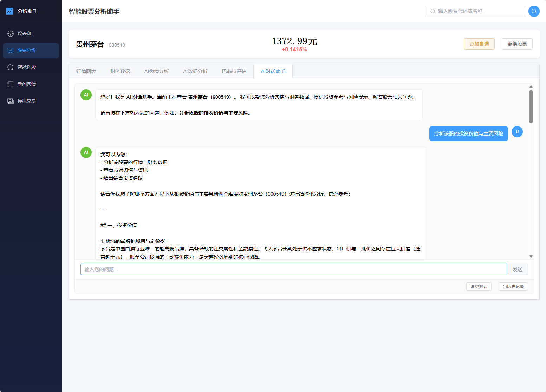Click the heading 1. 极强的品牌护城河与定价权
This screenshot has height=392, width=546.
(133, 241)
